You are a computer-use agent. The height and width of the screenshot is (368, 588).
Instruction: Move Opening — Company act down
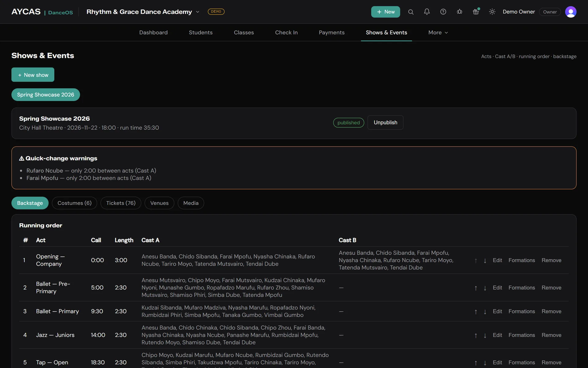point(485,260)
